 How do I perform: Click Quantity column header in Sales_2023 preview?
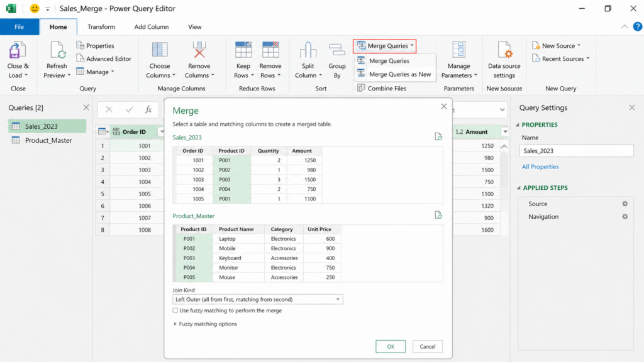pos(268,151)
